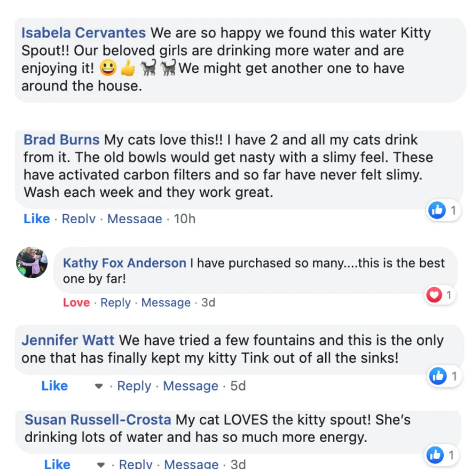Click the heart reaction icon on Kathy's comment

pyautogui.click(x=434, y=295)
